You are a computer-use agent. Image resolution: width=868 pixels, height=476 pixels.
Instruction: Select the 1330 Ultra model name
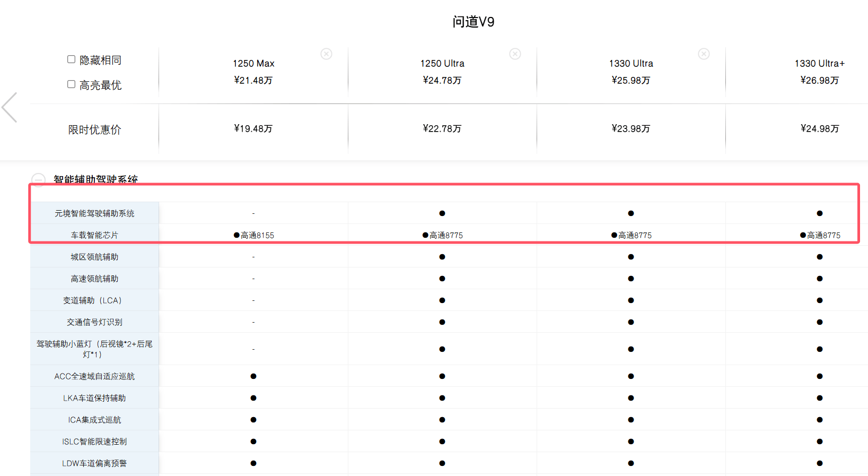631,63
